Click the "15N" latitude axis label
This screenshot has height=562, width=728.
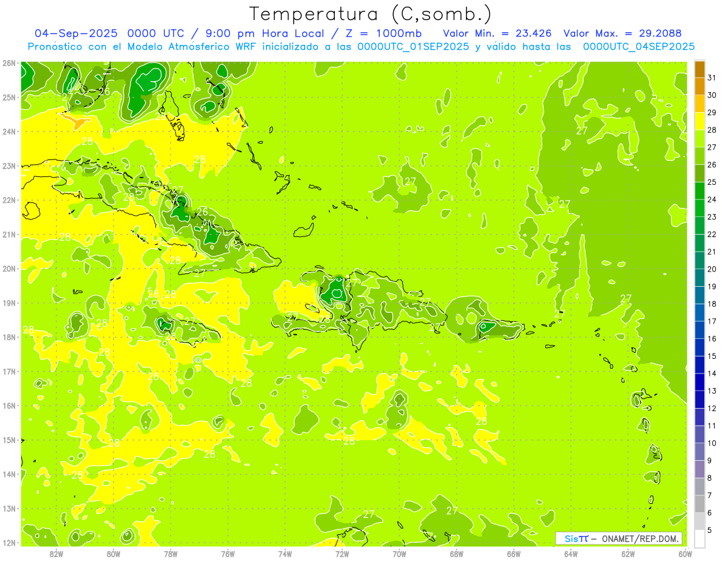8,440
